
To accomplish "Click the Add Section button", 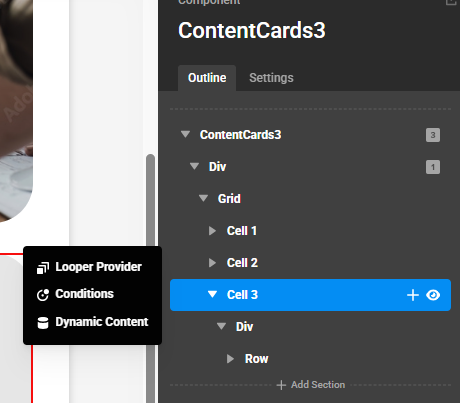I will coord(311,385).
